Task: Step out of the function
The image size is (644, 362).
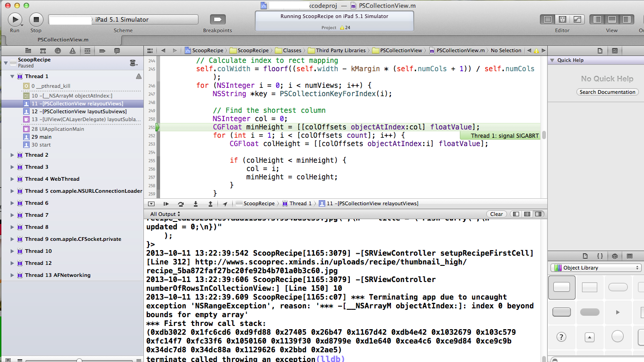Action: tap(211, 203)
